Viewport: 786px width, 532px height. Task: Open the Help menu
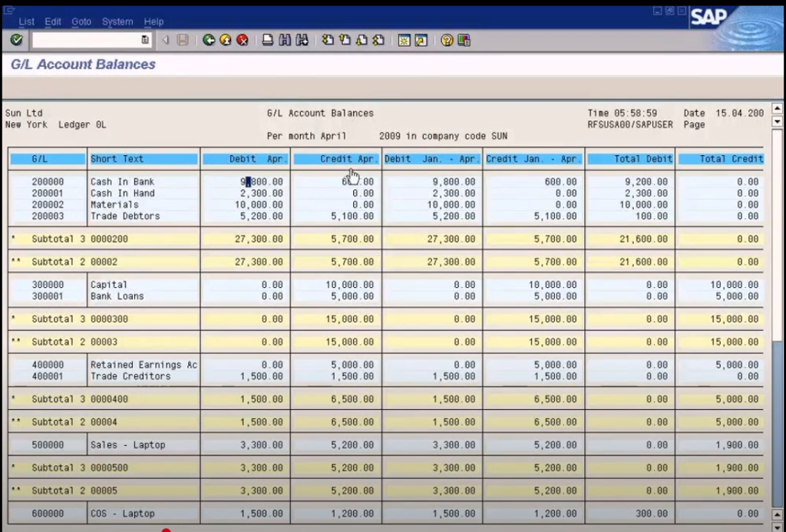click(154, 21)
